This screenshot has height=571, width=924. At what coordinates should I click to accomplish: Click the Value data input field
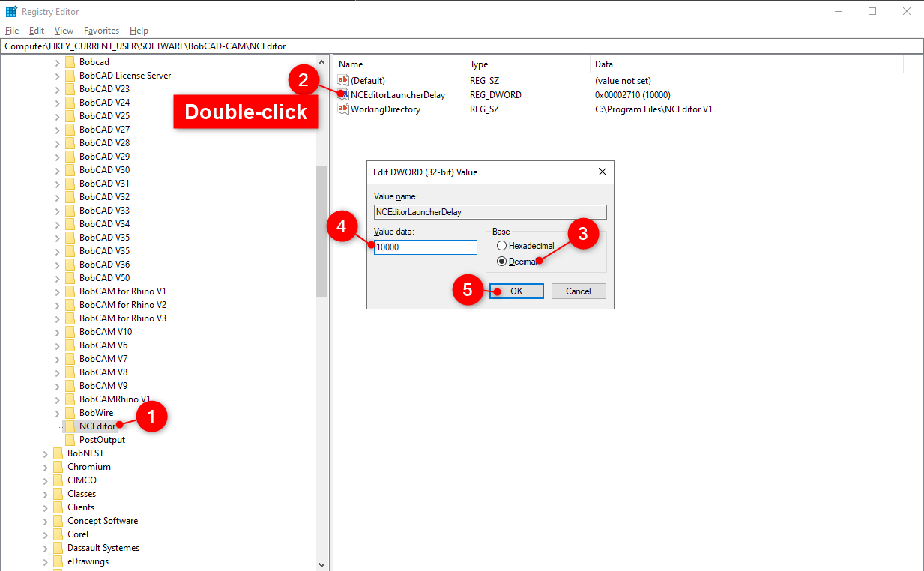click(x=426, y=247)
